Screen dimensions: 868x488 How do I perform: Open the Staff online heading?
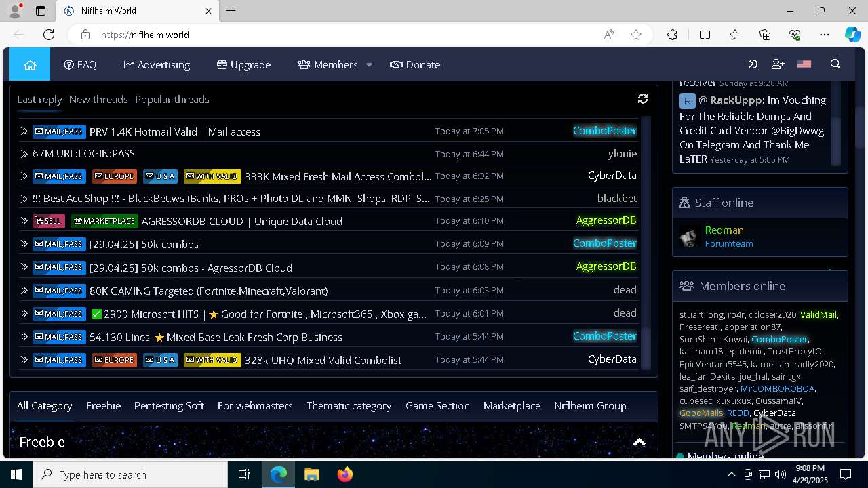pyautogui.click(x=724, y=203)
